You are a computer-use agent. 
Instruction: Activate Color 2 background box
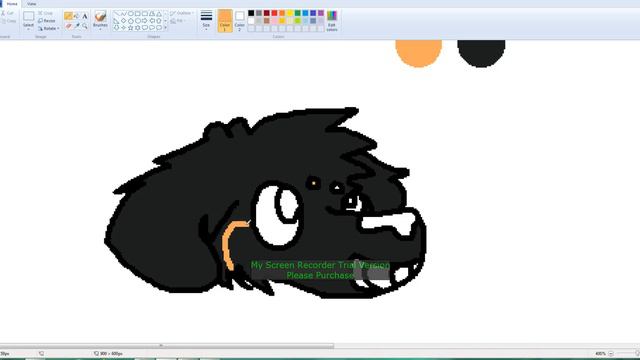[240, 20]
